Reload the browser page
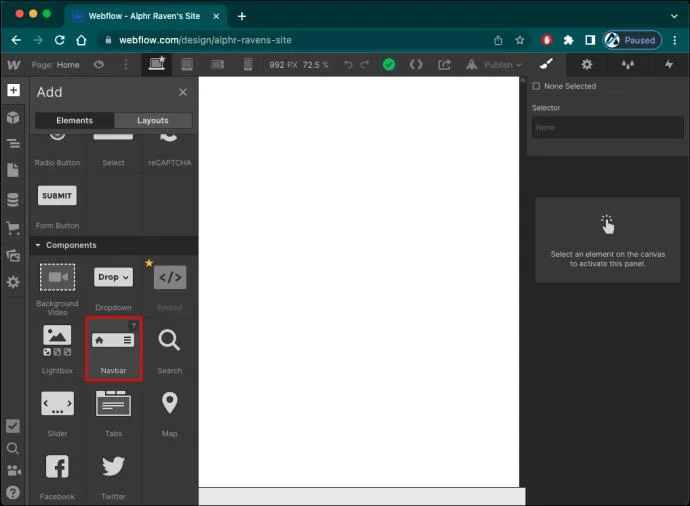The height and width of the screenshot is (506, 690). coord(59,40)
